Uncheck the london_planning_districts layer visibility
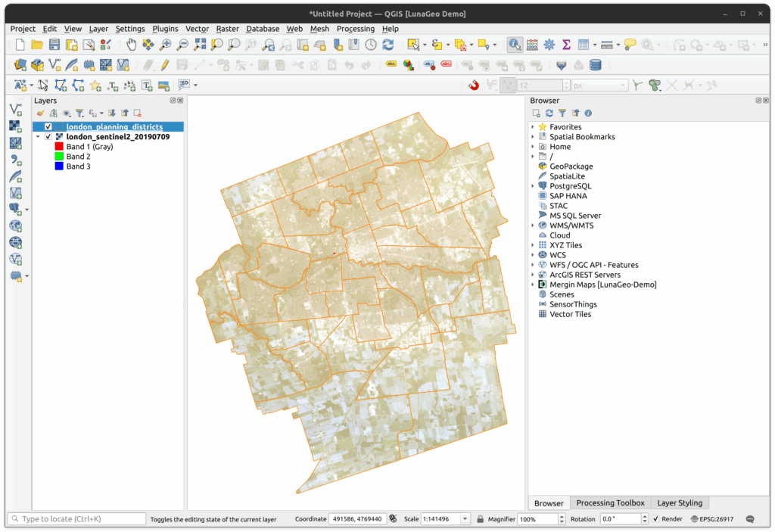 (x=48, y=127)
